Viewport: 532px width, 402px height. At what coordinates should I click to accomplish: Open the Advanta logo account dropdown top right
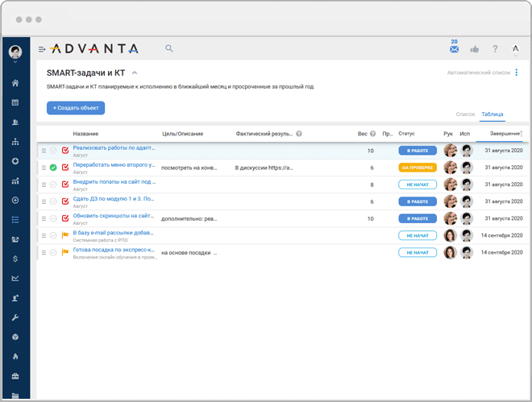[x=515, y=49]
